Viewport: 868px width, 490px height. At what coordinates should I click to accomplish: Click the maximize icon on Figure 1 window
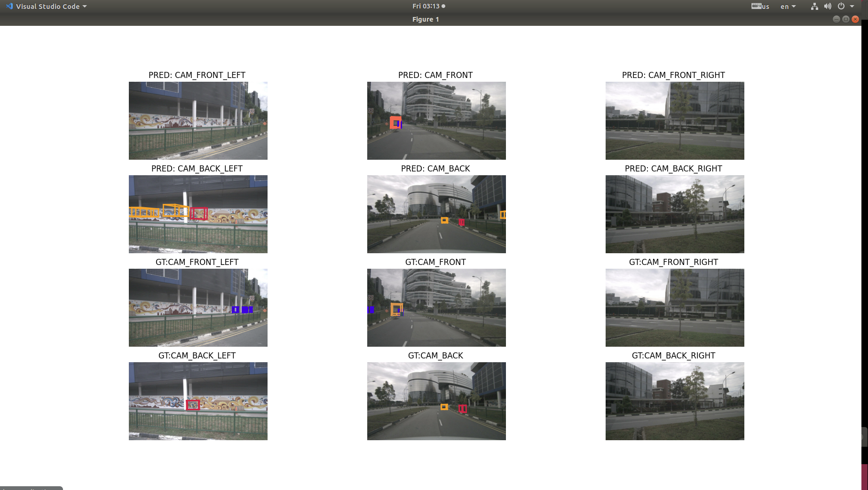(845, 19)
